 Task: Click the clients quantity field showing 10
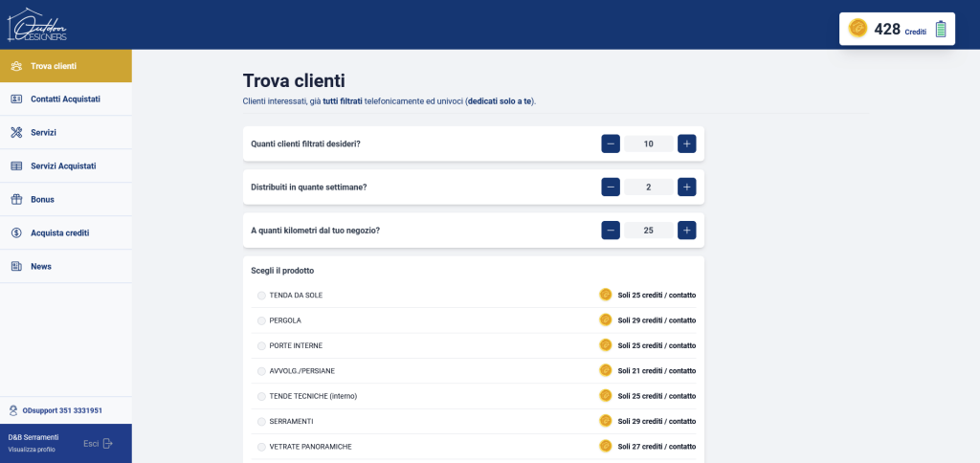click(649, 143)
